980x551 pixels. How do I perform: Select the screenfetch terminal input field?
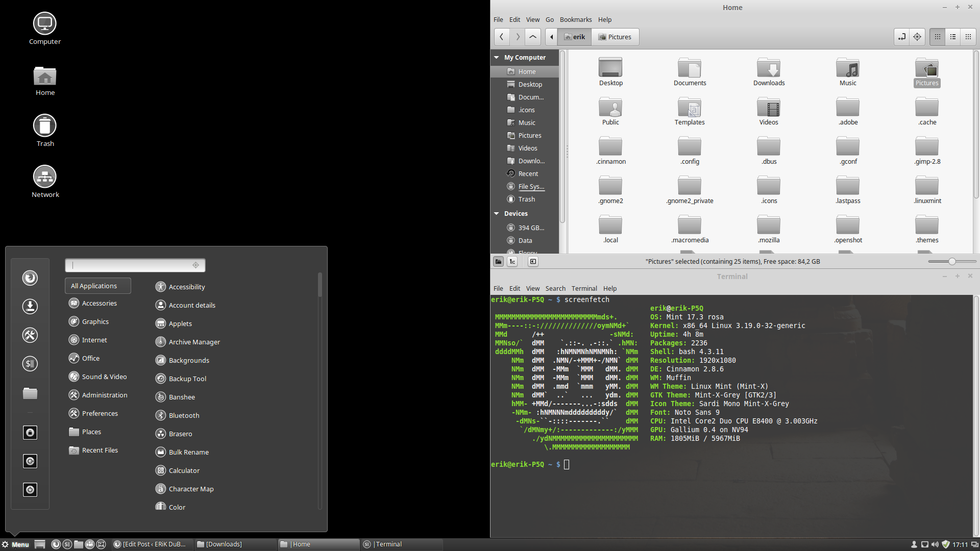click(x=568, y=464)
